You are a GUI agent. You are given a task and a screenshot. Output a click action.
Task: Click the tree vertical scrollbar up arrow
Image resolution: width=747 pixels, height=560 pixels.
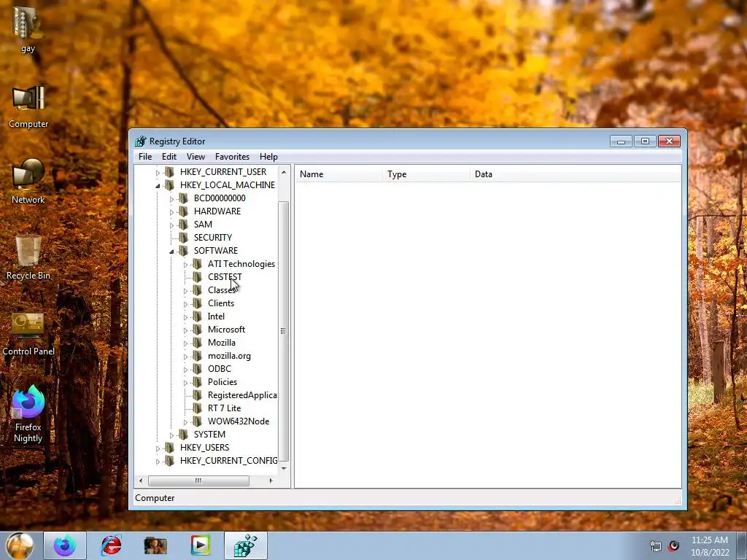tap(284, 172)
